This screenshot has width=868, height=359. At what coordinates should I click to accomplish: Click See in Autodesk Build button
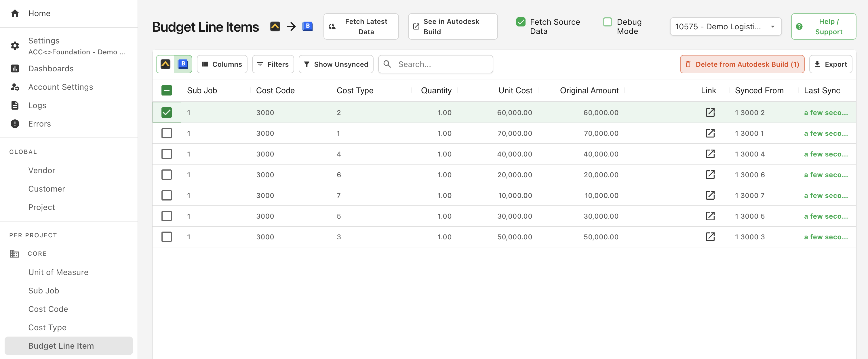pos(452,26)
